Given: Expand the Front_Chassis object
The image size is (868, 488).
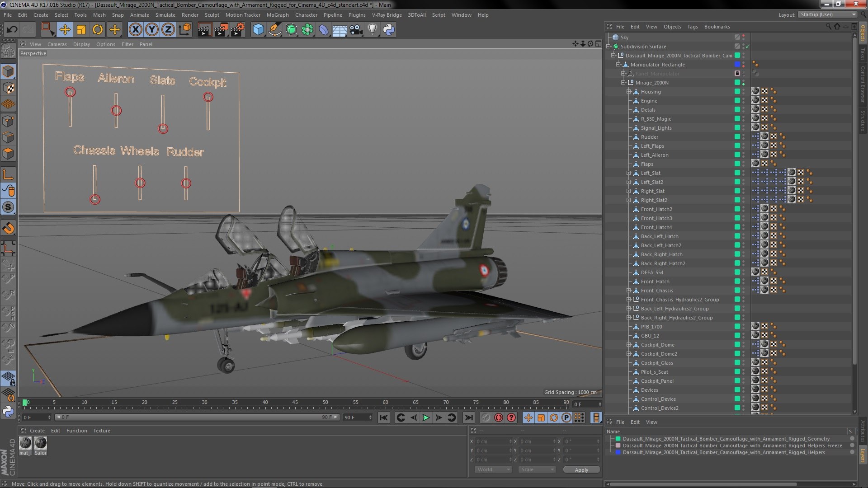Looking at the screenshot, I should coord(628,291).
